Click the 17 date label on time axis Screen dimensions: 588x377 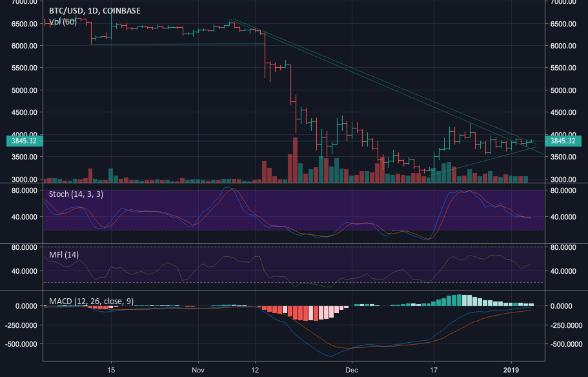click(434, 370)
